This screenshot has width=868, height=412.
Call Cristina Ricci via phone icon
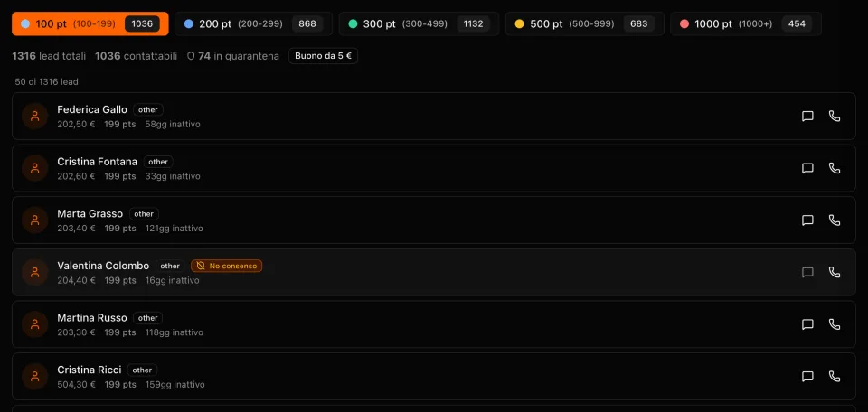click(835, 376)
